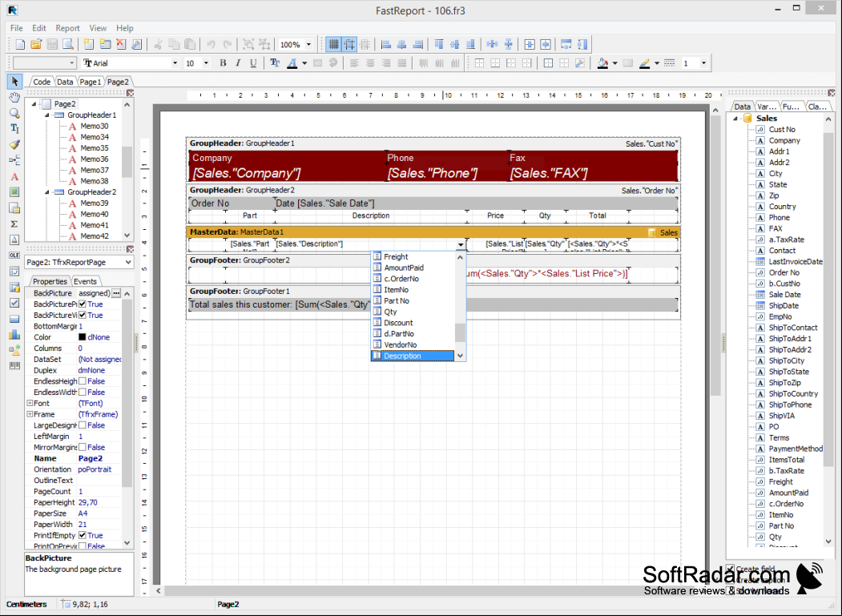The width and height of the screenshot is (842, 616).
Task: Close the report tree panel
Action: (130, 92)
